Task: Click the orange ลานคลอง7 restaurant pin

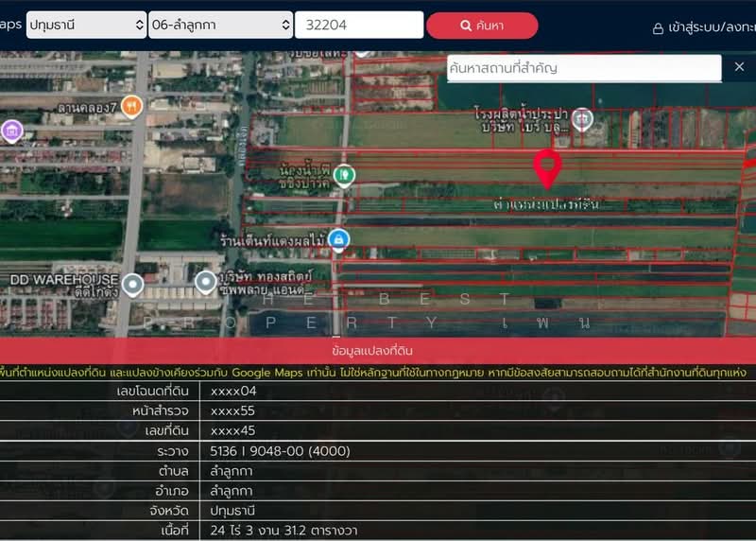Action: click(131, 106)
